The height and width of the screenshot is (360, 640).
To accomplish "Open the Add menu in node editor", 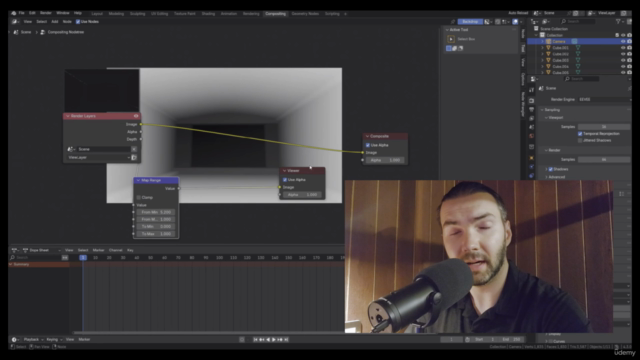I will tap(55, 22).
